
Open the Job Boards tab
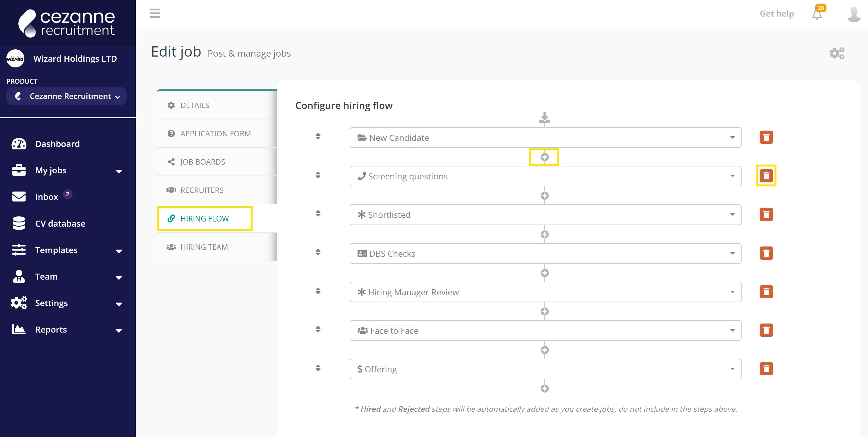coord(217,162)
